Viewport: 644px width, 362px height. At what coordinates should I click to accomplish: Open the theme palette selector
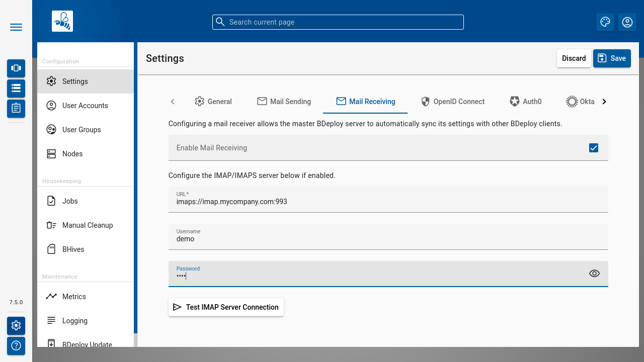[x=605, y=22]
